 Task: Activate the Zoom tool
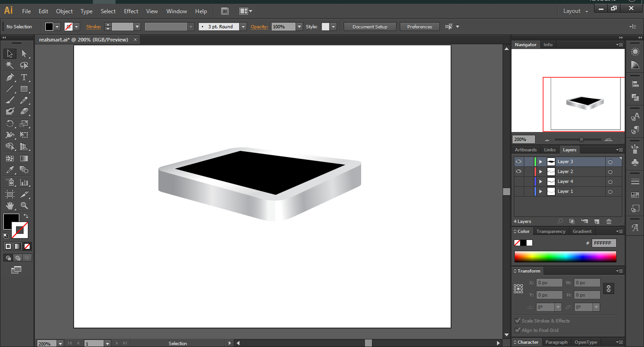[x=24, y=206]
